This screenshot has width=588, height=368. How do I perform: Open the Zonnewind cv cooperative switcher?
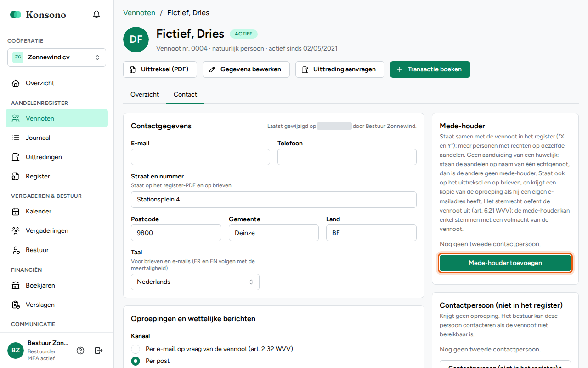click(57, 57)
